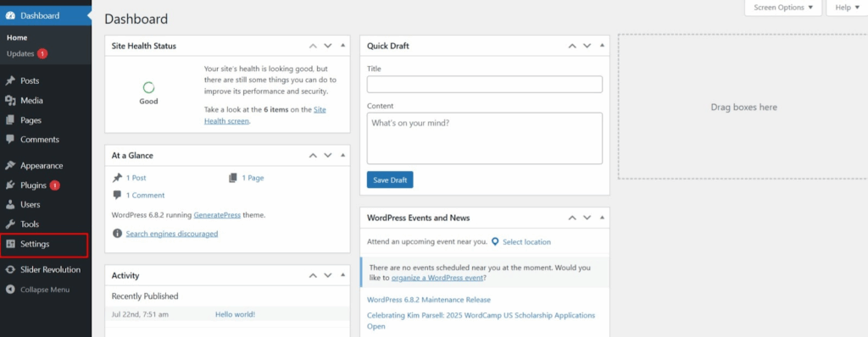The image size is (868, 337).
Task: Select the Home submenu item
Action: (17, 37)
